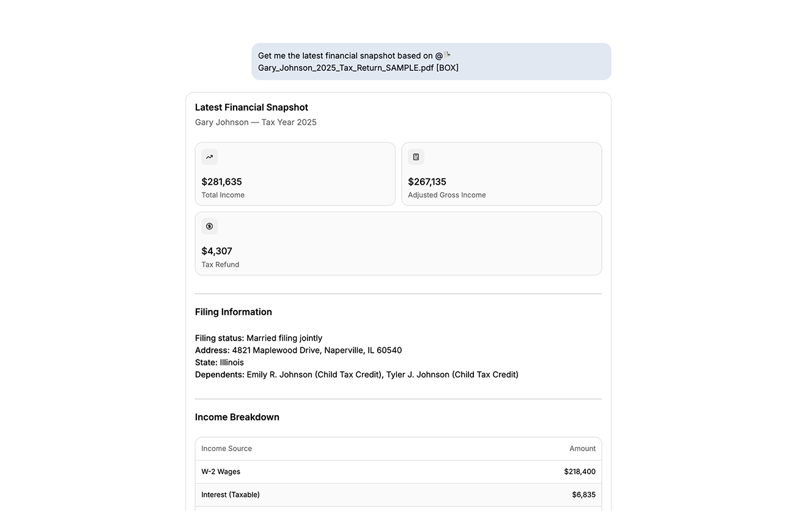Click the small file icon after the @ symbol
Image resolution: width=795 pixels, height=532 pixels.
click(x=448, y=55)
